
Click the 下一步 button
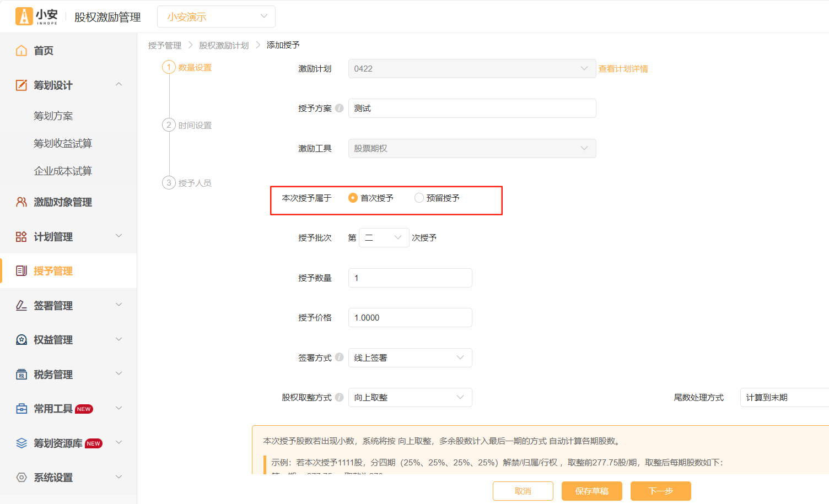[x=661, y=491]
